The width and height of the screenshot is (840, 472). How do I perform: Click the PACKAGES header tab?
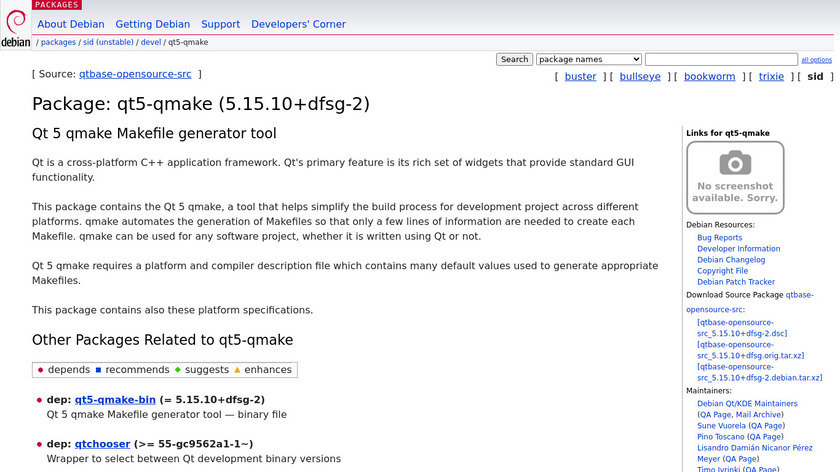56,5
